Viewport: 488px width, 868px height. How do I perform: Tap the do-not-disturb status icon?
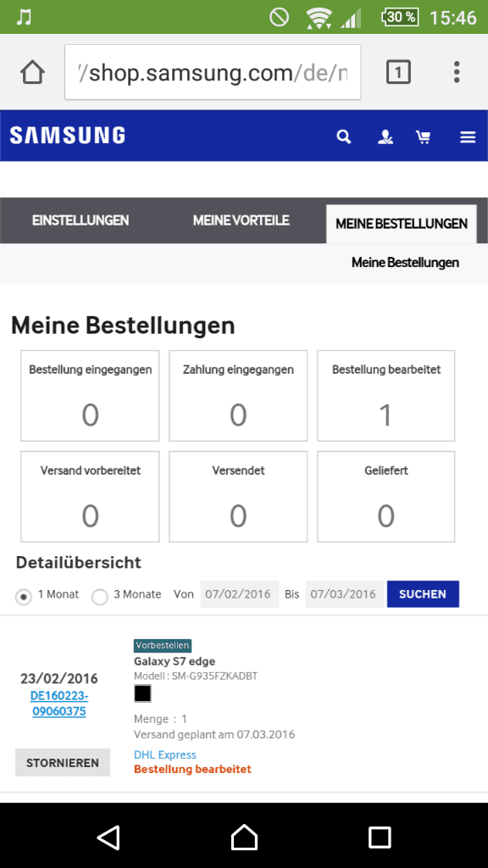(x=279, y=17)
